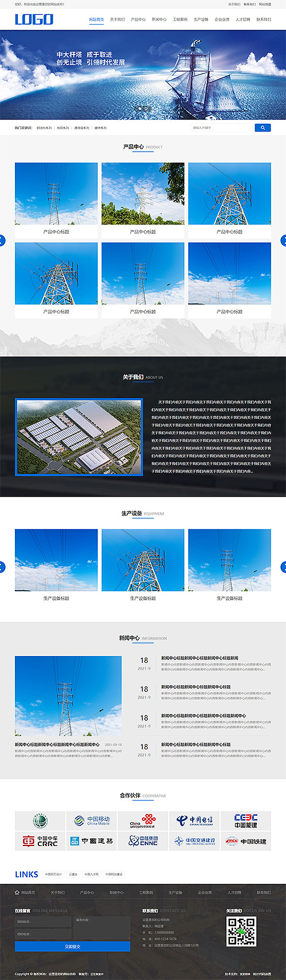This screenshot has height=980, width=286.
Task: Click the China Telecom partner logo
Action: click(194, 820)
